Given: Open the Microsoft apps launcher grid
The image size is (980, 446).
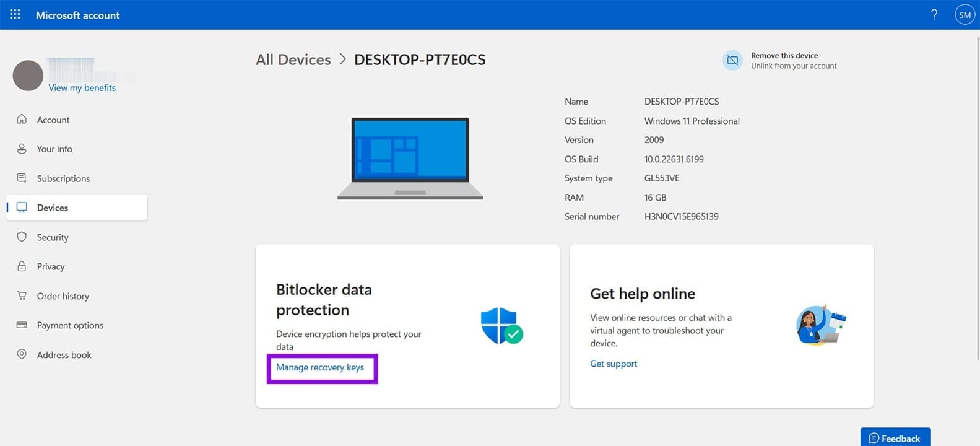Looking at the screenshot, I should pyautogui.click(x=15, y=14).
